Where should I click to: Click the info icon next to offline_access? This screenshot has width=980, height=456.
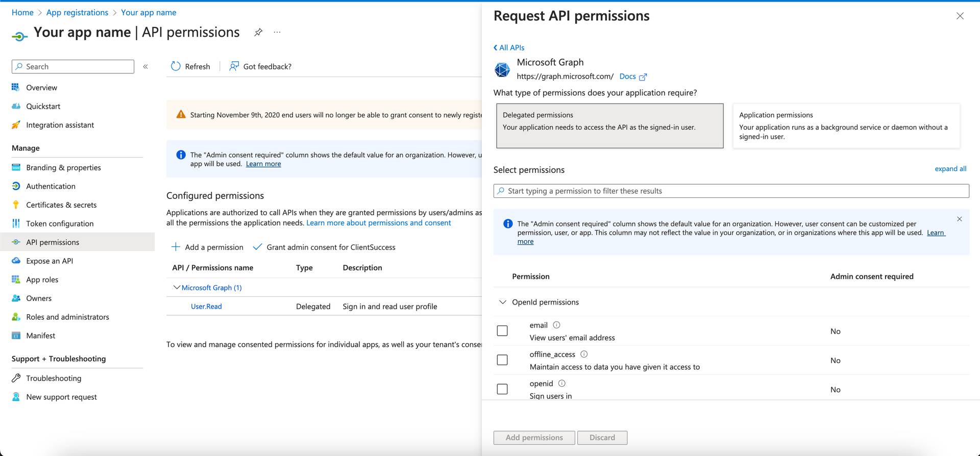(x=584, y=354)
